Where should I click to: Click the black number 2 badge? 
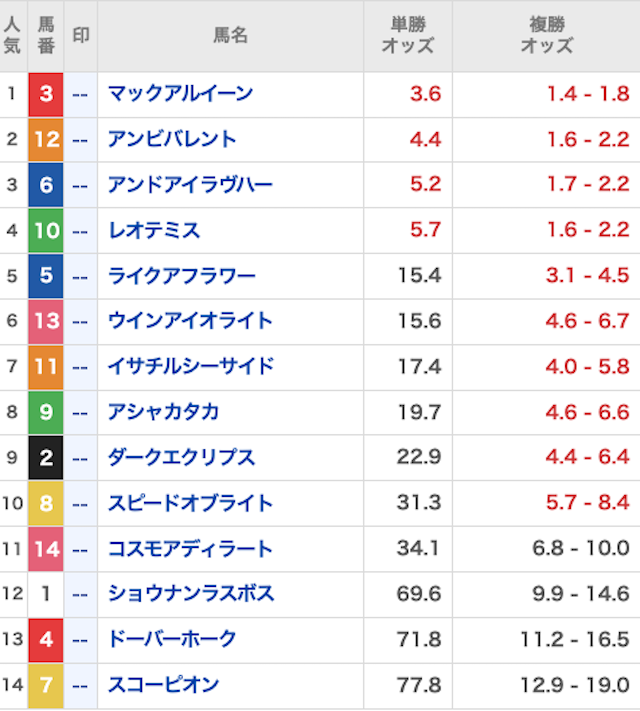point(46,457)
